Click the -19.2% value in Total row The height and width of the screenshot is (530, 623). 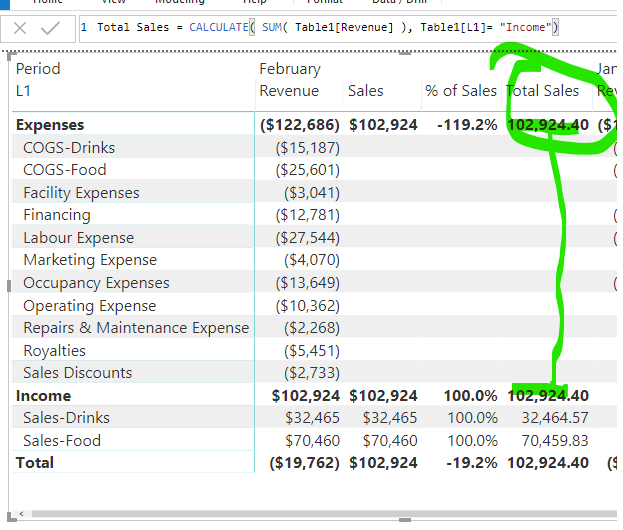point(472,463)
